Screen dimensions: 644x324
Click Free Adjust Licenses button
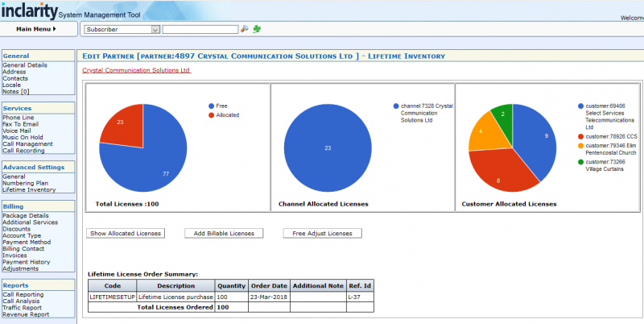tap(323, 233)
